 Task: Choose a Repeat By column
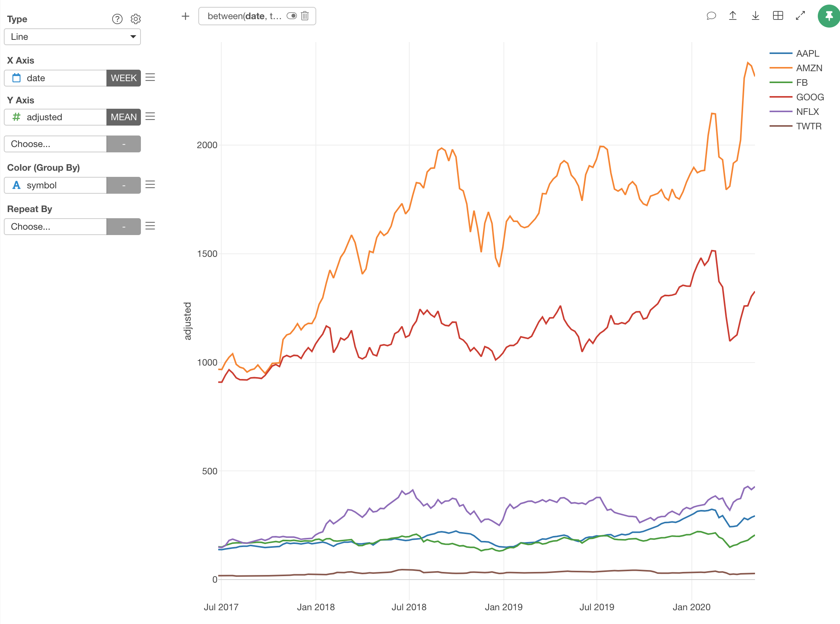point(56,227)
